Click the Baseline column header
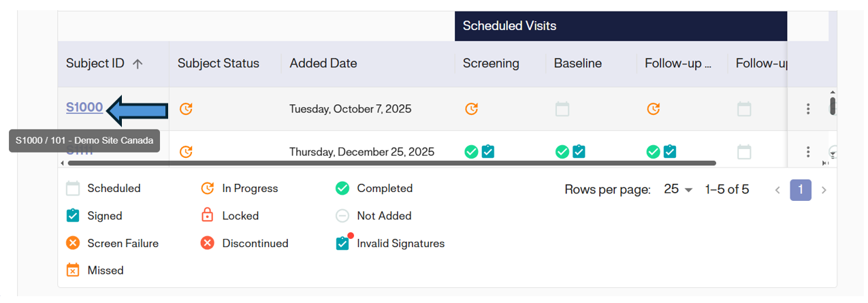The image size is (868, 303). [578, 63]
